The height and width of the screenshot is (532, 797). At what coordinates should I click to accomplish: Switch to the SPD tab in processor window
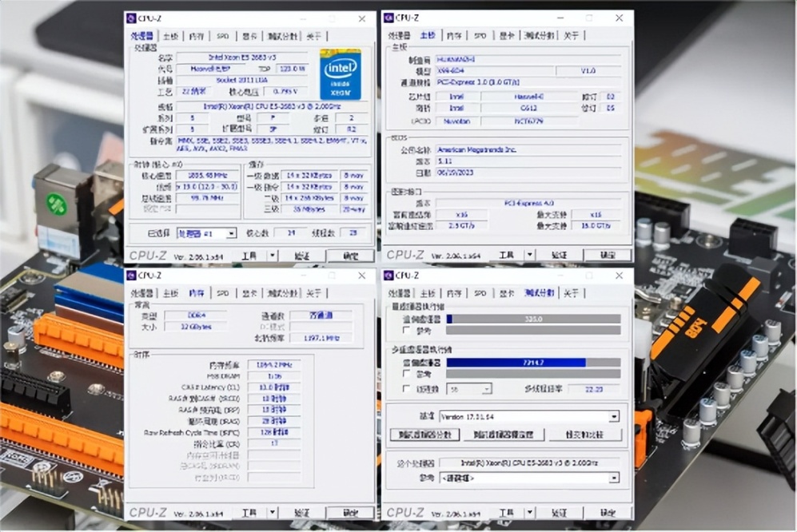point(222,36)
